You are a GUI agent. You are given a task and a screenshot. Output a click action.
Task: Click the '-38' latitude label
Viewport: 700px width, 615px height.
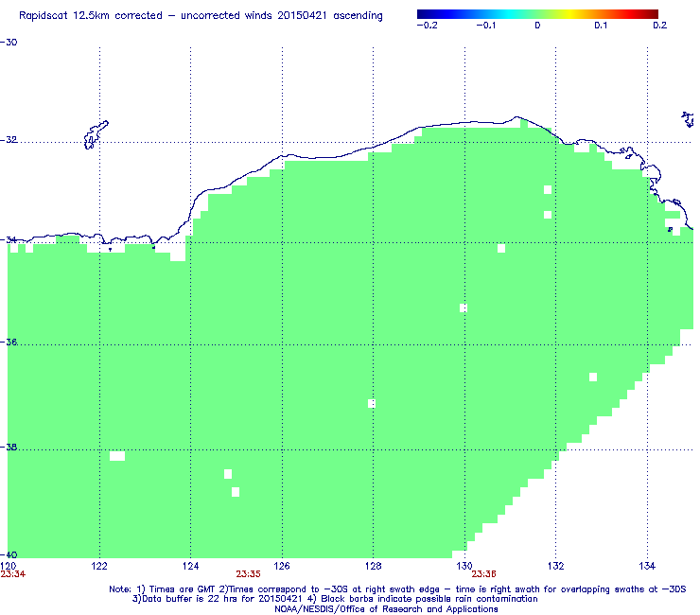9,448
